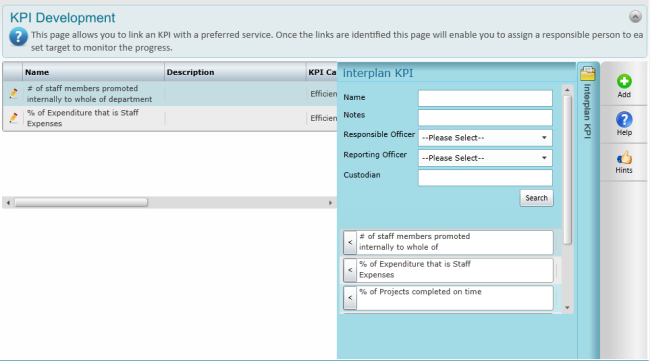Viewport: 650px width, 361px height.
Task: Open the Help question mark icon in sidebar
Action: pos(624,120)
